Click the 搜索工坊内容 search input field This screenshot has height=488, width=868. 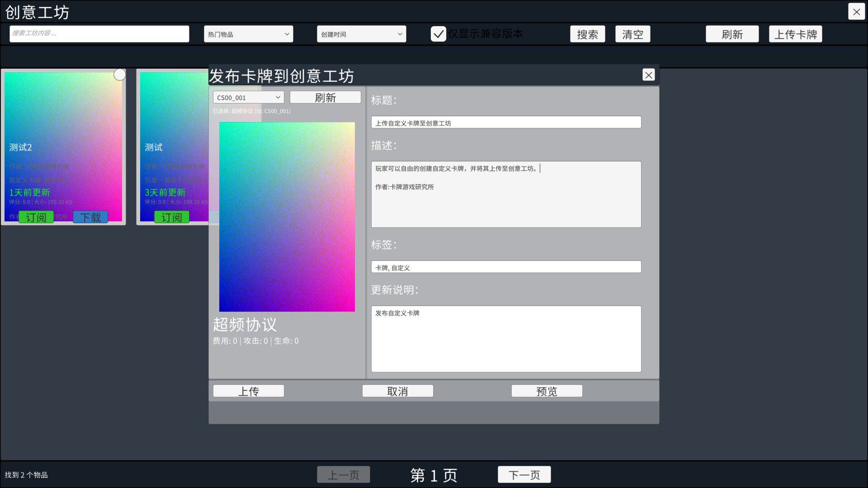point(99,33)
